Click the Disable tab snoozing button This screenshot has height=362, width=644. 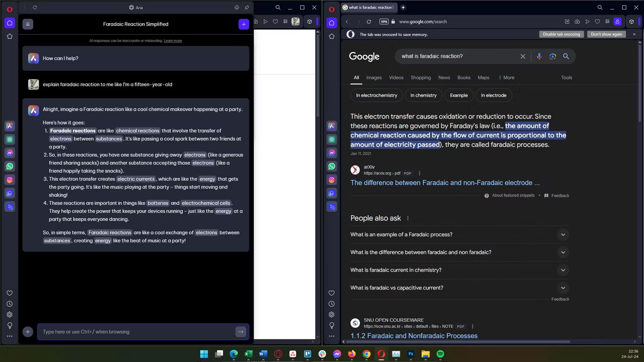click(561, 34)
